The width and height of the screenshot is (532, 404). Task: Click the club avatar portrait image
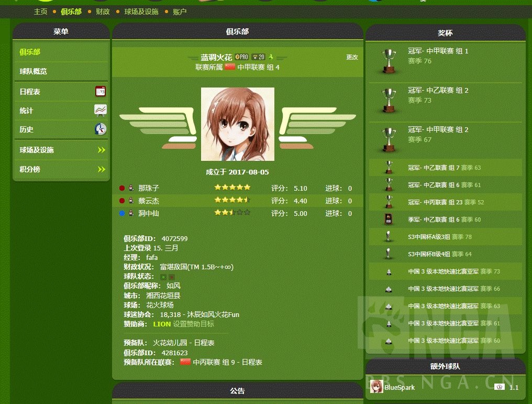click(237, 124)
